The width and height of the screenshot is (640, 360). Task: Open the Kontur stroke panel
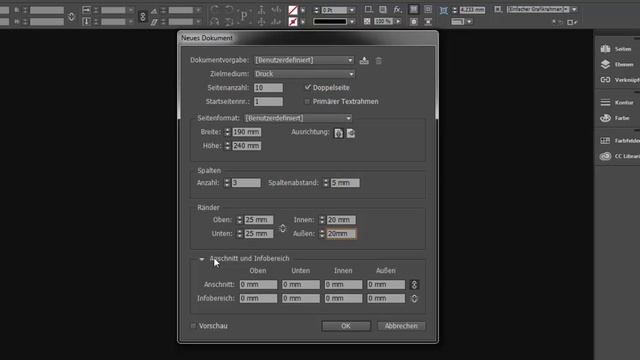coord(618,102)
